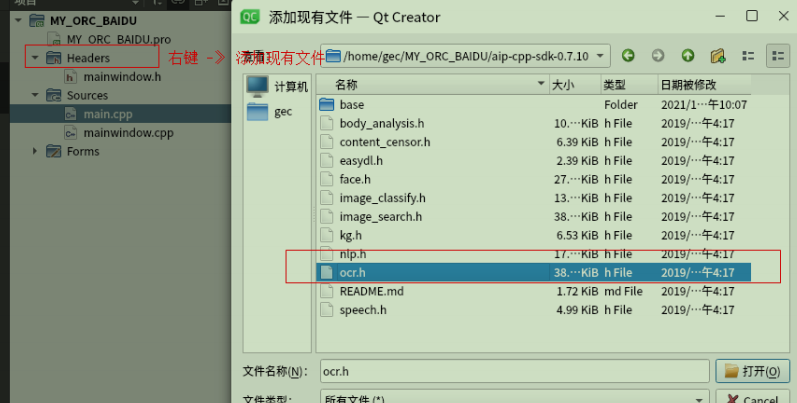The height and width of the screenshot is (403, 797).
Task: Select README.md file
Action: point(533,291)
